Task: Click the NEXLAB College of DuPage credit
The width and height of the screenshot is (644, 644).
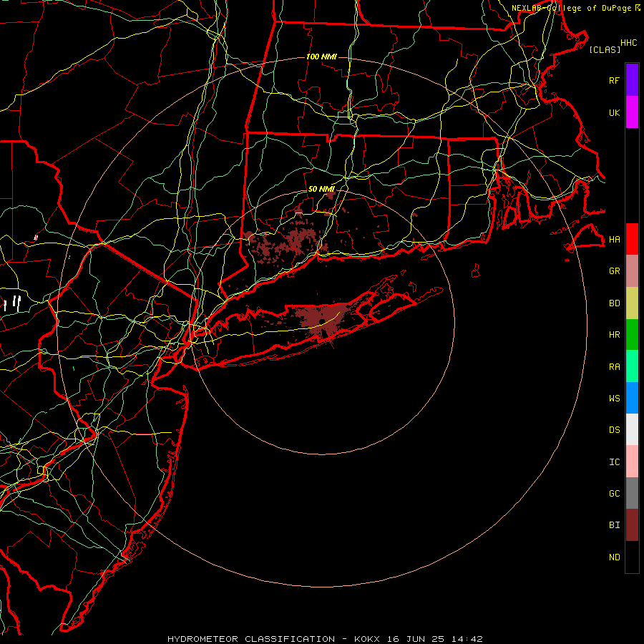Action: click(576, 8)
